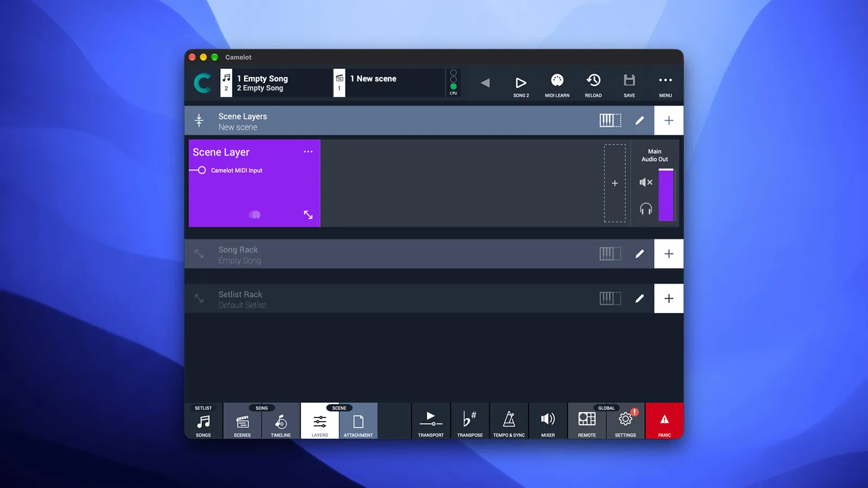This screenshot has height=488, width=868.
Task: Select the Camelot MIDI Input connector
Action: (202, 170)
